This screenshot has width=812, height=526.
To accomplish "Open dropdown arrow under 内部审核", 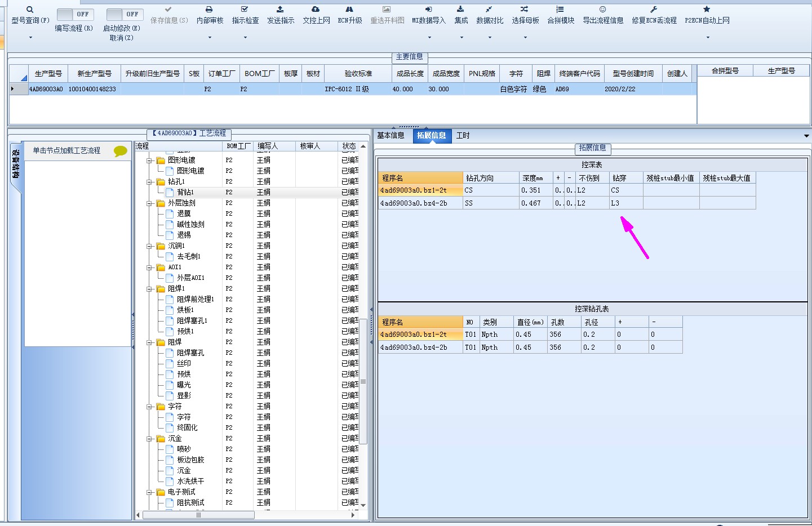I will tap(210, 38).
